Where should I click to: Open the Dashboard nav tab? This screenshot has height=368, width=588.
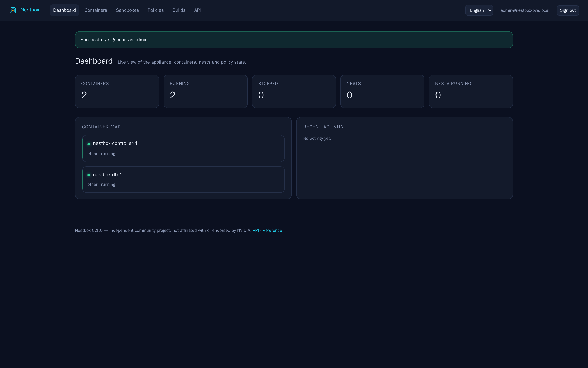click(x=64, y=10)
